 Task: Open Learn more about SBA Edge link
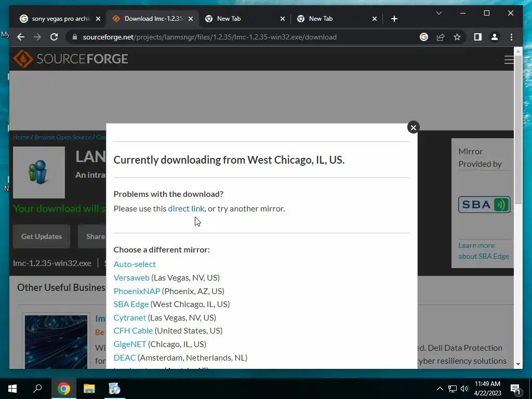tap(484, 251)
